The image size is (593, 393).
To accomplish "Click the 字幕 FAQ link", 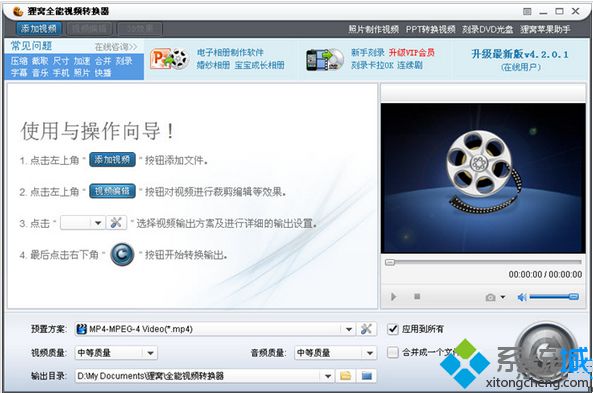I will point(19,72).
